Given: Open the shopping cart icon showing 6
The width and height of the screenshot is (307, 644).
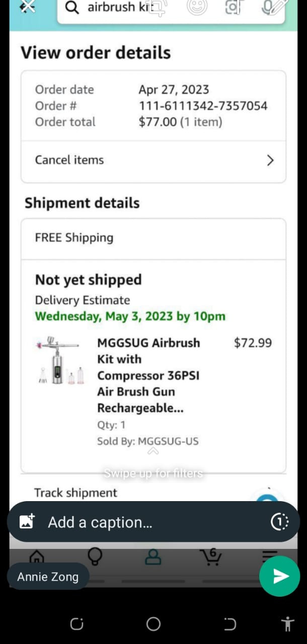Looking at the screenshot, I should click(x=211, y=556).
